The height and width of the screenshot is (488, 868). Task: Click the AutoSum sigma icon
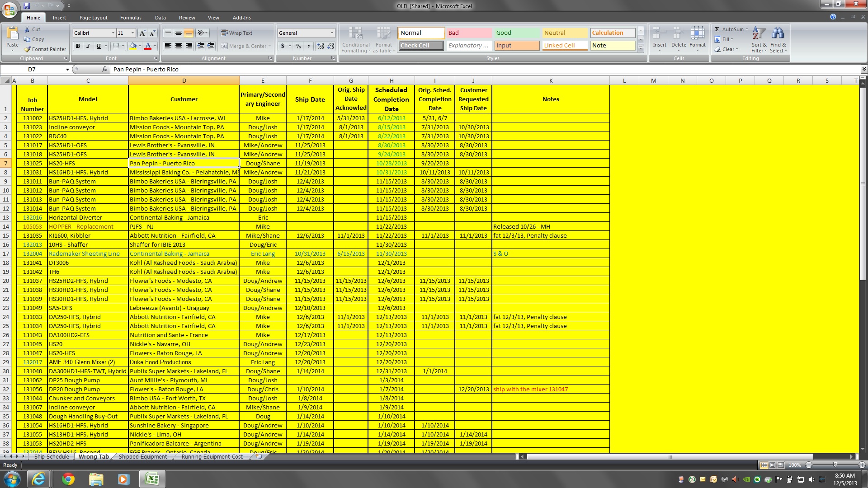coord(717,29)
